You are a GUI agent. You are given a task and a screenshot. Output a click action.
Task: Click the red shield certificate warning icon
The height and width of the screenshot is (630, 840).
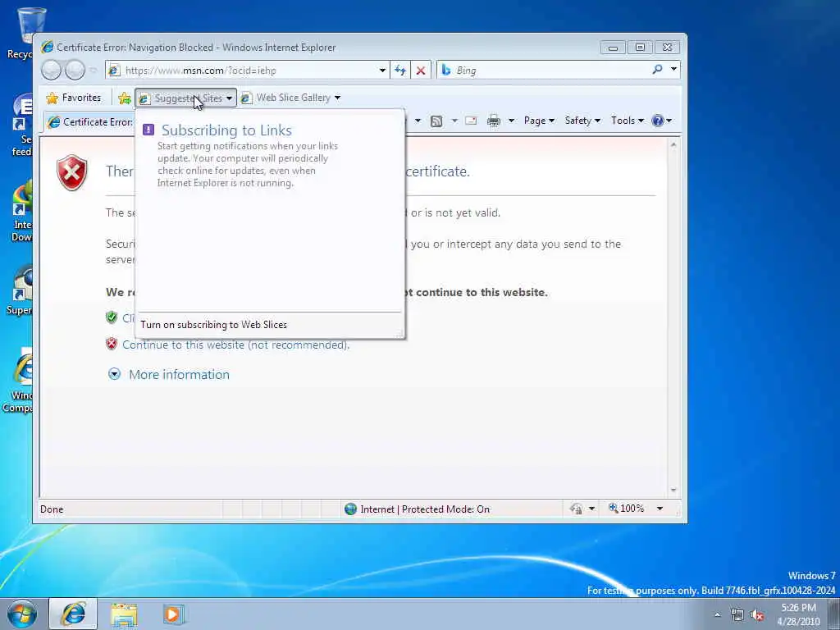coord(72,172)
